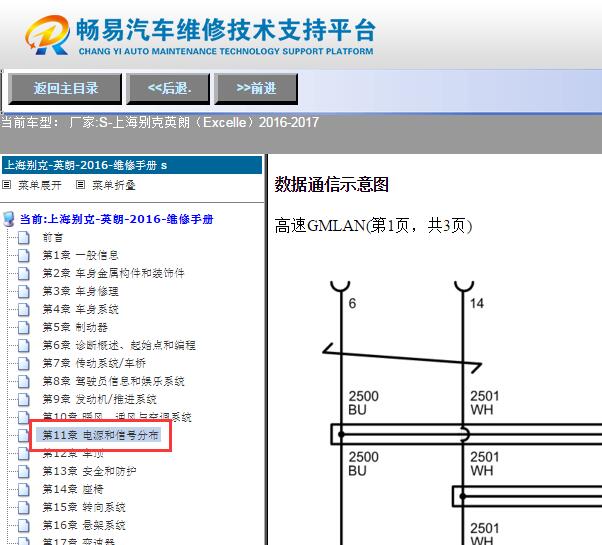Click the page icon beside 第4章
The width and height of the screenshot is (602, 545).
click(x=23, y=309)
